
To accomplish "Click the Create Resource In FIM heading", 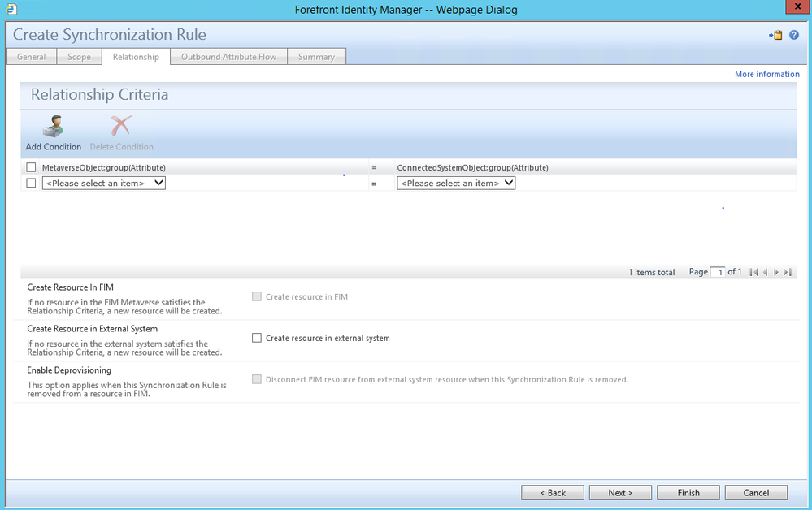I will pyautogui.click(x=71, y=287).
